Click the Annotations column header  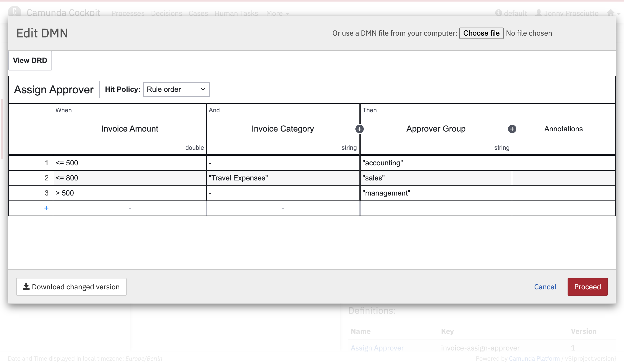tap(563, 129)
